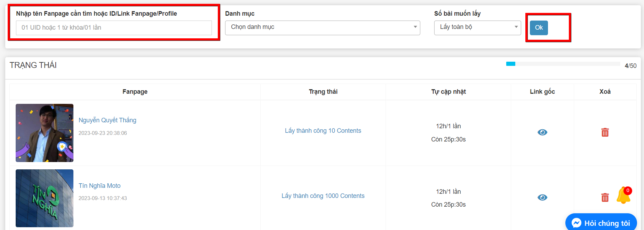Click the blue Ok button
Image resolution: width=644 pixels, height=230 pixels.
tap(539, 28)
